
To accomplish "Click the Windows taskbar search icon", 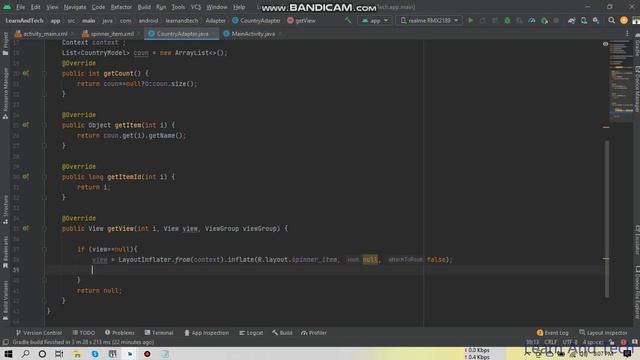I will [x=25, y=353].
